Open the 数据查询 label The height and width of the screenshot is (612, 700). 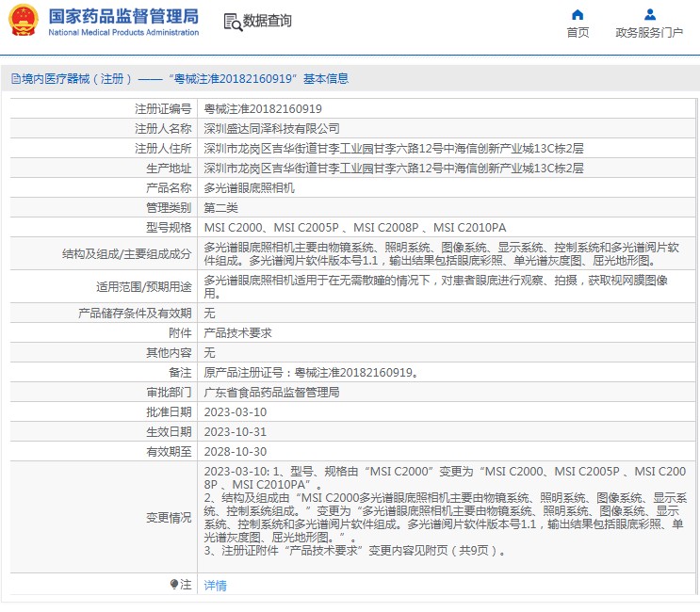click(x=268, y=22)
